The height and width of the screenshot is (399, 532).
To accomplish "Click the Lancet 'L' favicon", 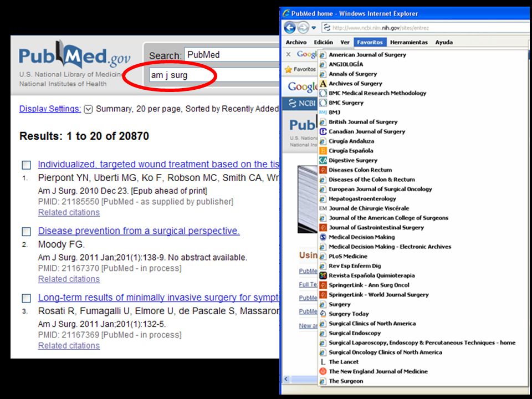I will pyautogui.click(x=323, y=362).
